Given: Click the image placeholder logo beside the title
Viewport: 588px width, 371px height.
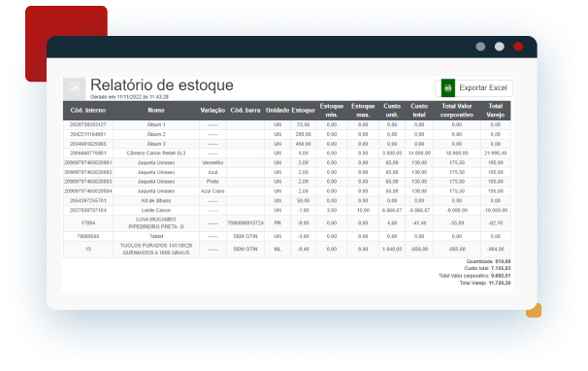Looking at the screenshot, I should (75, 88).
